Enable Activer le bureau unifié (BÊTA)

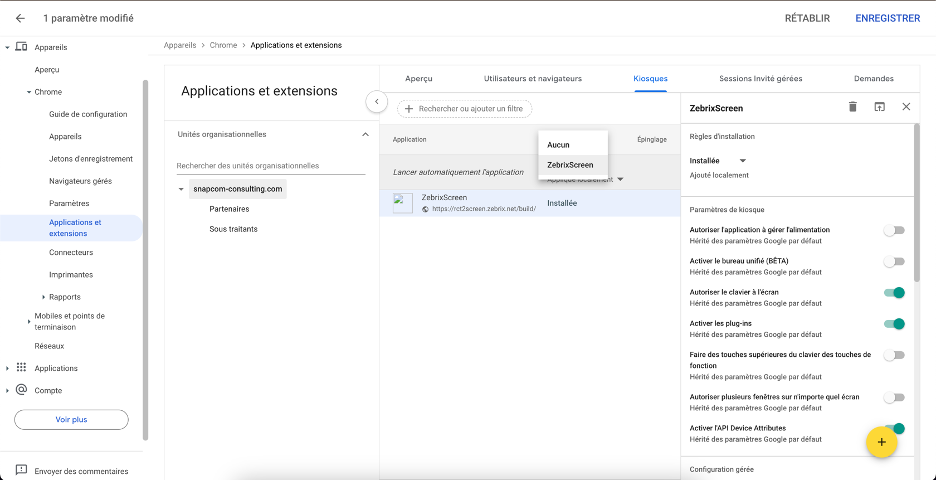pyautogui.click(x=894, y=261)
